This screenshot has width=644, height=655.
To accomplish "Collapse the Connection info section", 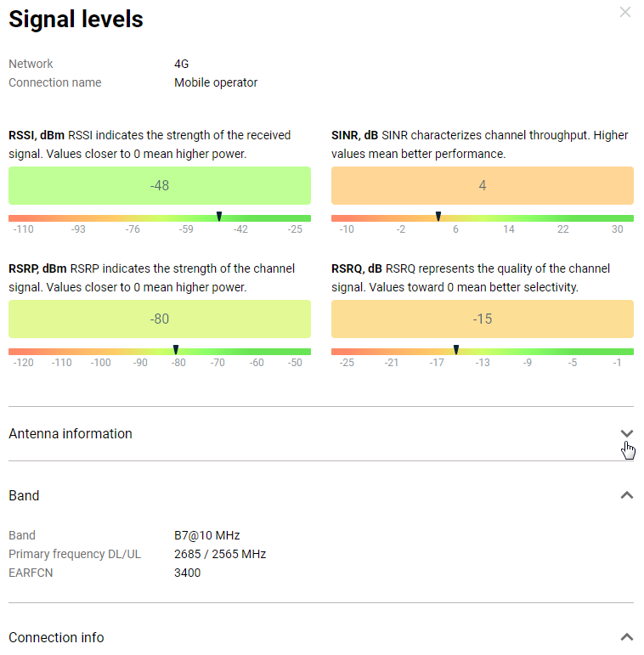I will [627, 637].
